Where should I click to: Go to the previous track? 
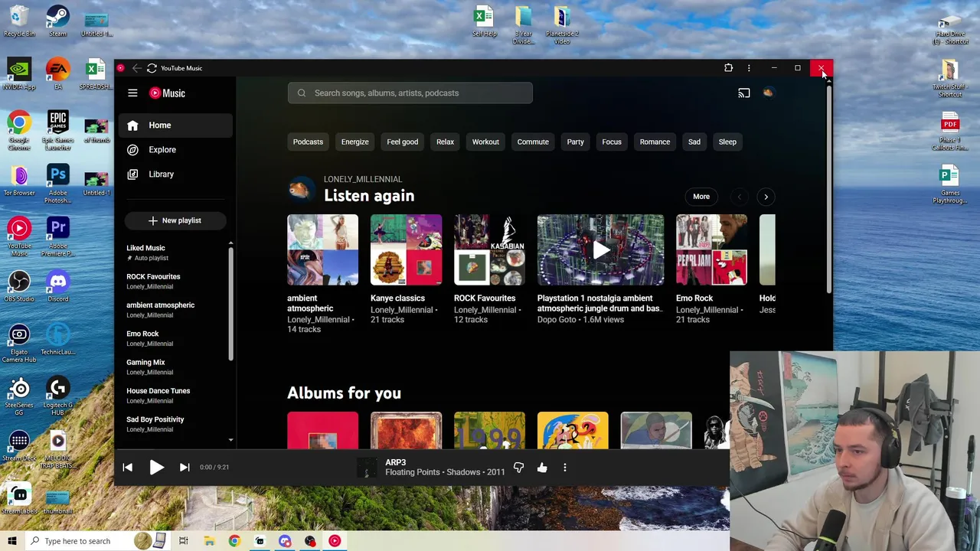click(x=128, y=467)
